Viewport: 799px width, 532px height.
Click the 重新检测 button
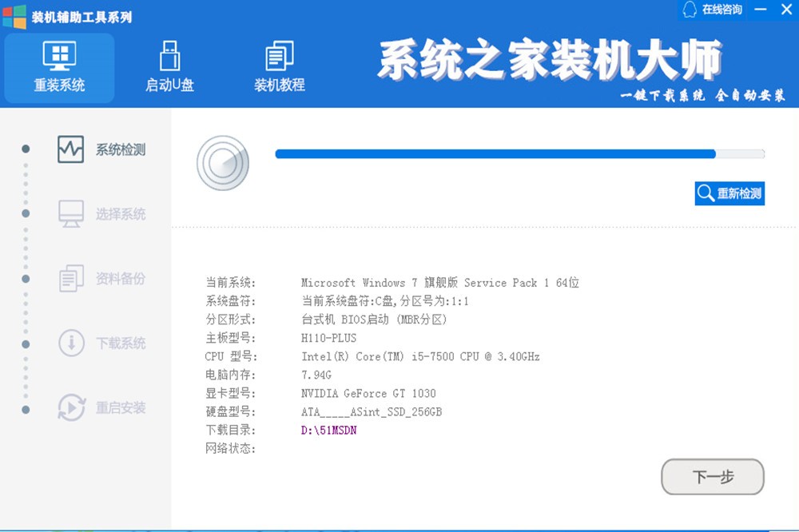[x=729, y=193]
